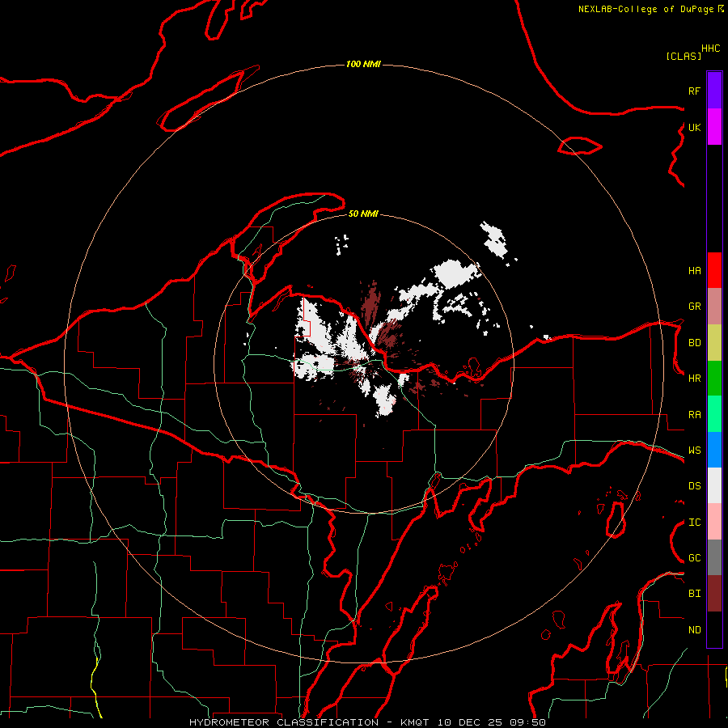Pick the RA bright green legend swatch
The height and width of the screenshot is (728, 728).
pyautogui.click(x=714, y=414)
